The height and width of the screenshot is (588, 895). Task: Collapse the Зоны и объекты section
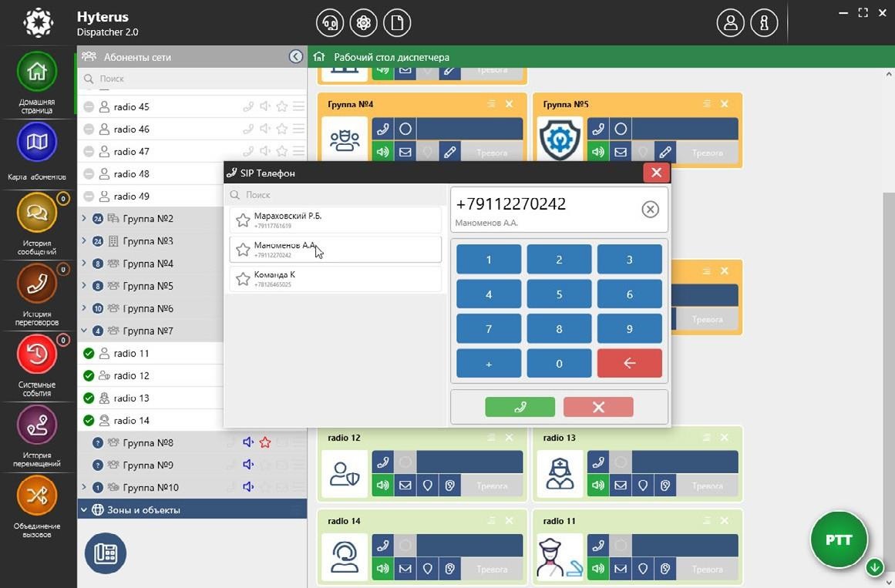(84, 510)
